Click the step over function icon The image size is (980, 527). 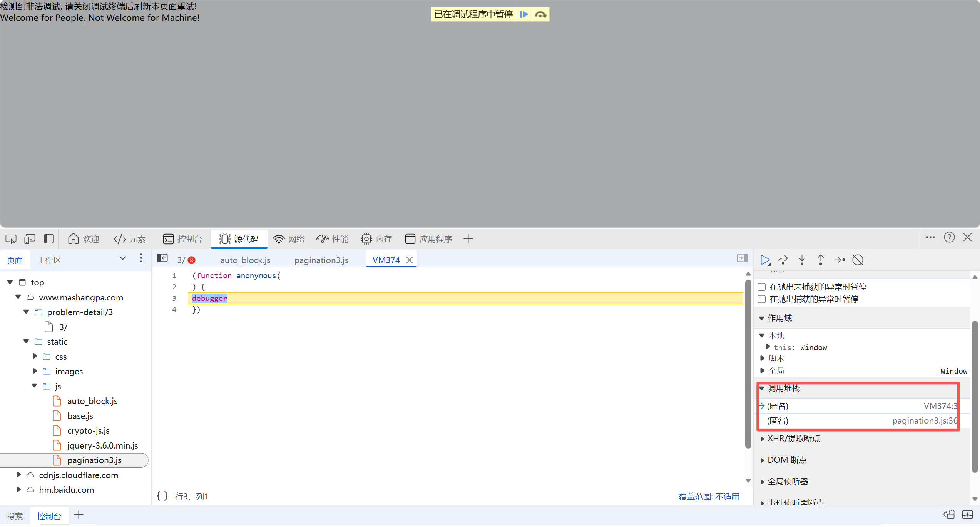[783, 260]
